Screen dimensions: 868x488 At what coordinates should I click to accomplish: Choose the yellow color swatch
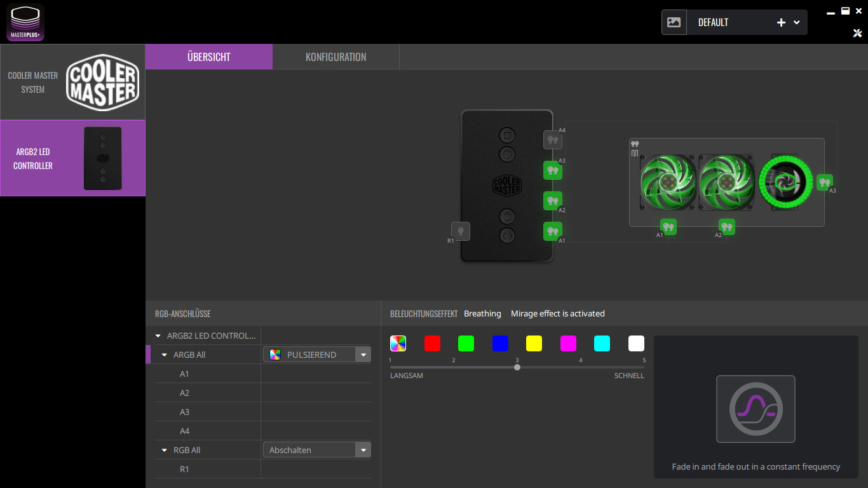[534, 344]
